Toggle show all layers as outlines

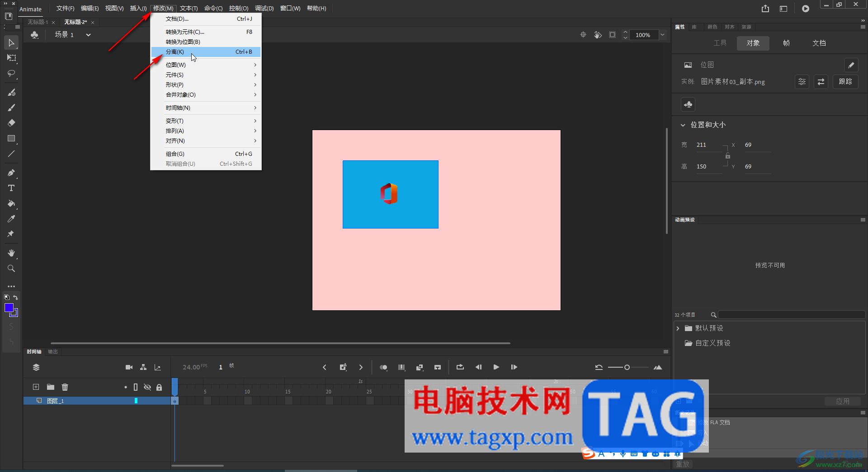click(x=136, y=387)
